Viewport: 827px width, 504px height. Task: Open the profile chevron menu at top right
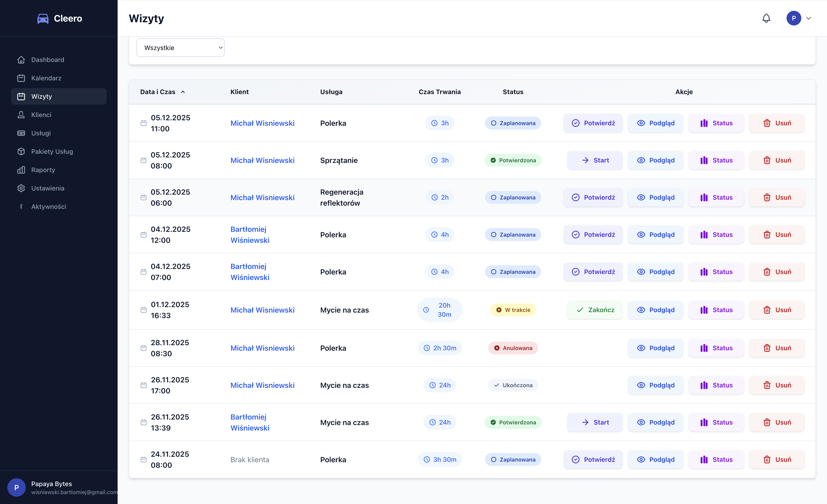click(x=809, y=18)
